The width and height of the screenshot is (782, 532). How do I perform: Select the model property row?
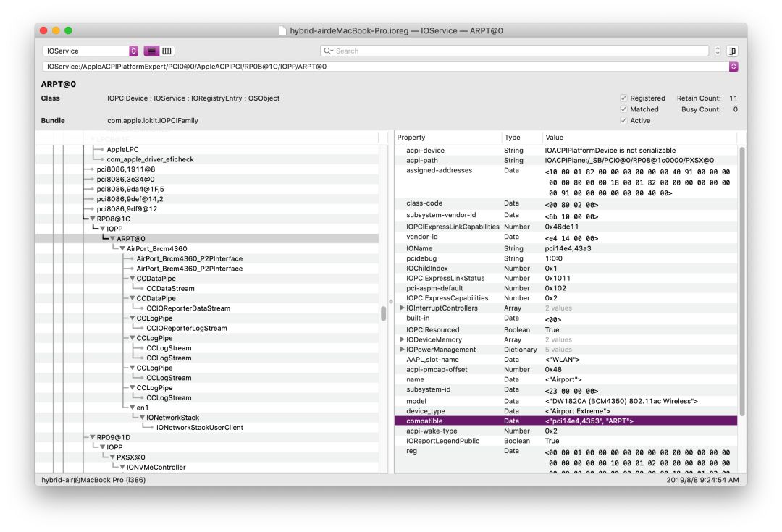tap(566, 401)
